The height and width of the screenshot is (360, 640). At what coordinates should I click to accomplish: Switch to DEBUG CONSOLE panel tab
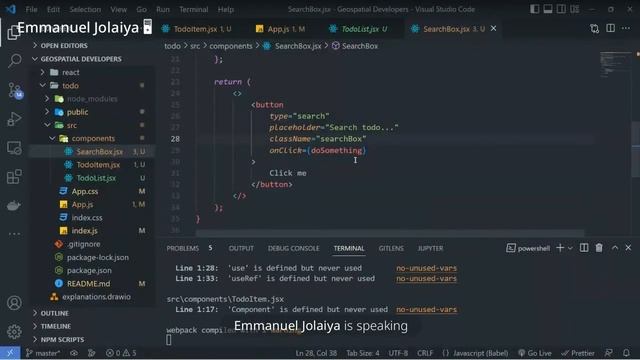coord(293,248)
